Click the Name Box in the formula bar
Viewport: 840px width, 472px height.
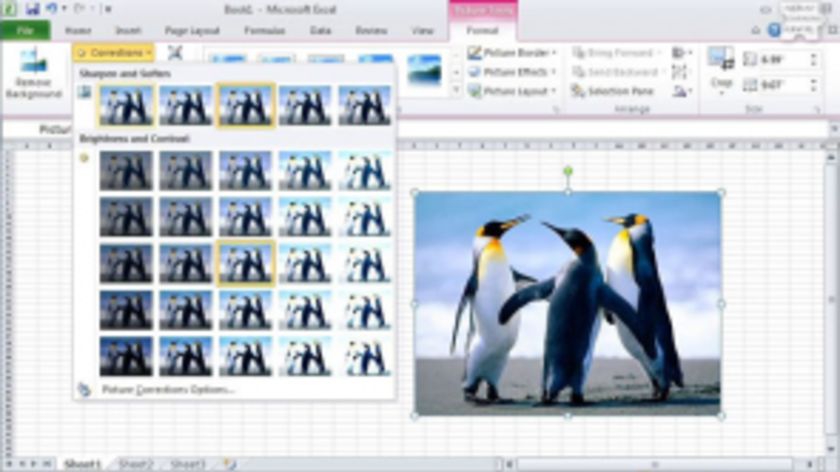(38, 129)
